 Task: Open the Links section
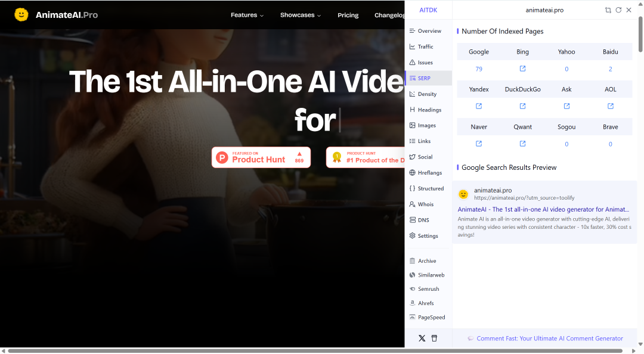(428, 141)
